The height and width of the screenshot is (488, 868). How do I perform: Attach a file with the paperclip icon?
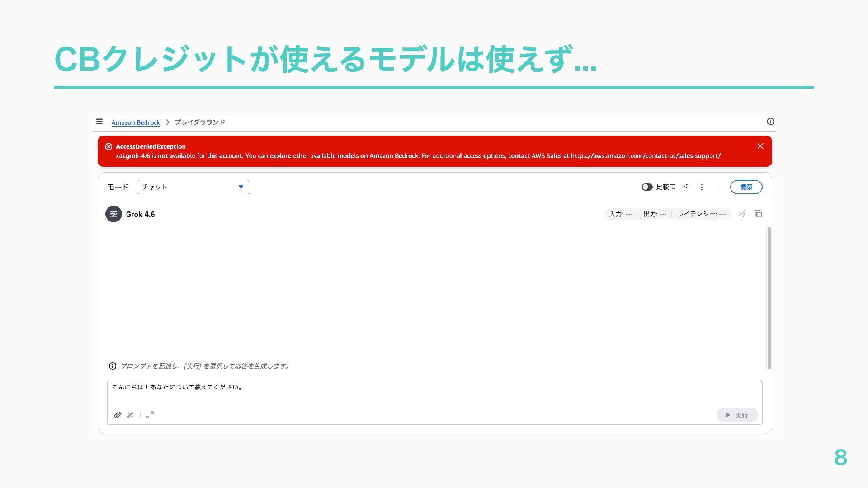(x=118, y=415)
